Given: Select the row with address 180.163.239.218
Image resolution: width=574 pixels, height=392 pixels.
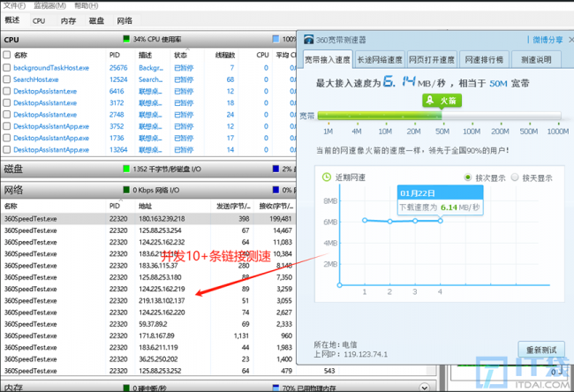Looking at the screenshot, I should (x=148, y=218).
